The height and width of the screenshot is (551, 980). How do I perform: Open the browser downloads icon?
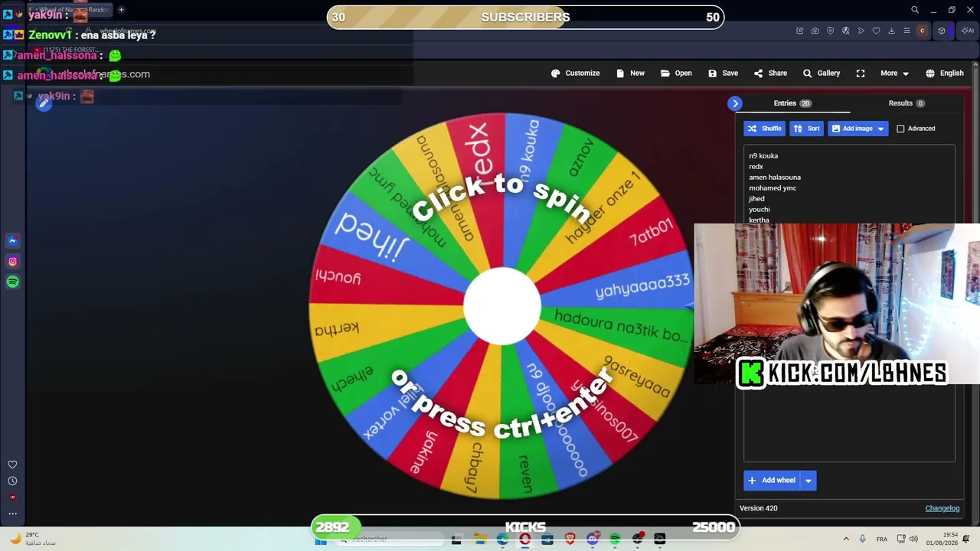(892, 31)
